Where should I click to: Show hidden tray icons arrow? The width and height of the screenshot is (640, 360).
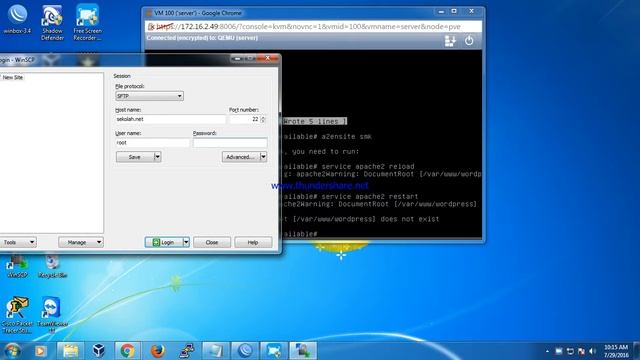[547, 351]
